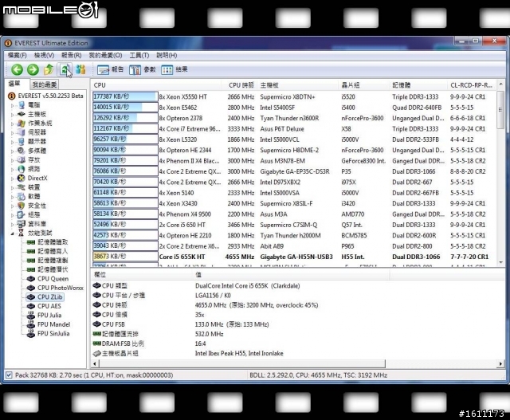
Task: Click the Up level arrow toolbar icon
Action: (x=49, y=69)
